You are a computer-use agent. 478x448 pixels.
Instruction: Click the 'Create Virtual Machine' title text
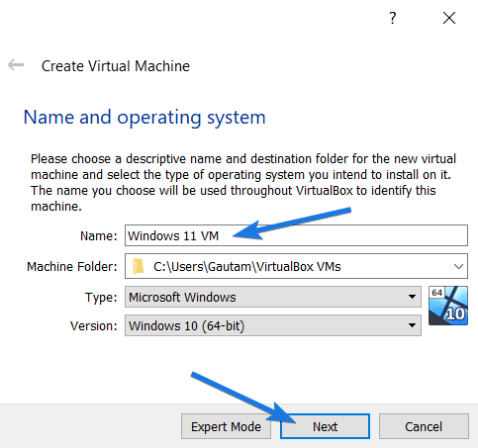point(116,66)
